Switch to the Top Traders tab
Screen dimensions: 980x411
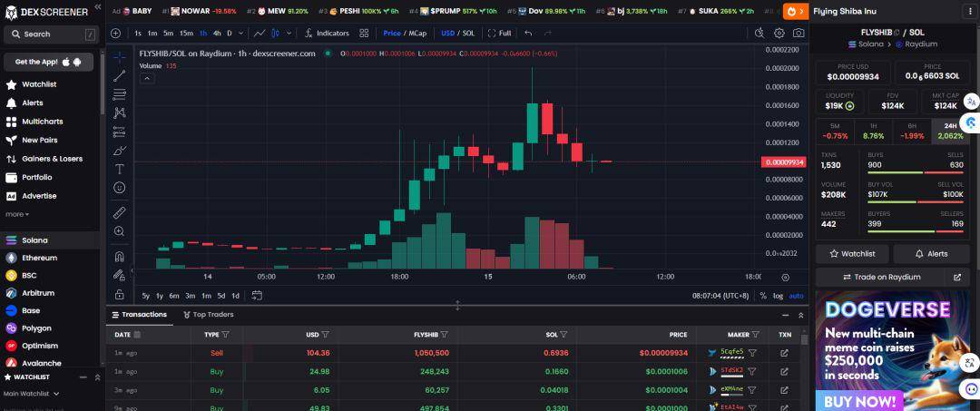point(208,314)
